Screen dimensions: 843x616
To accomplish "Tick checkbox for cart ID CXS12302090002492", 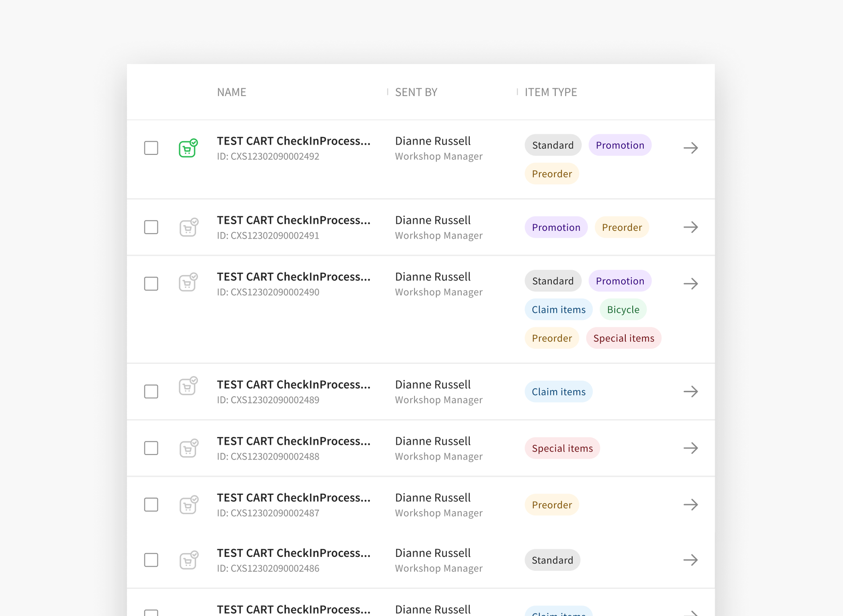I will [x=151, y=148].
